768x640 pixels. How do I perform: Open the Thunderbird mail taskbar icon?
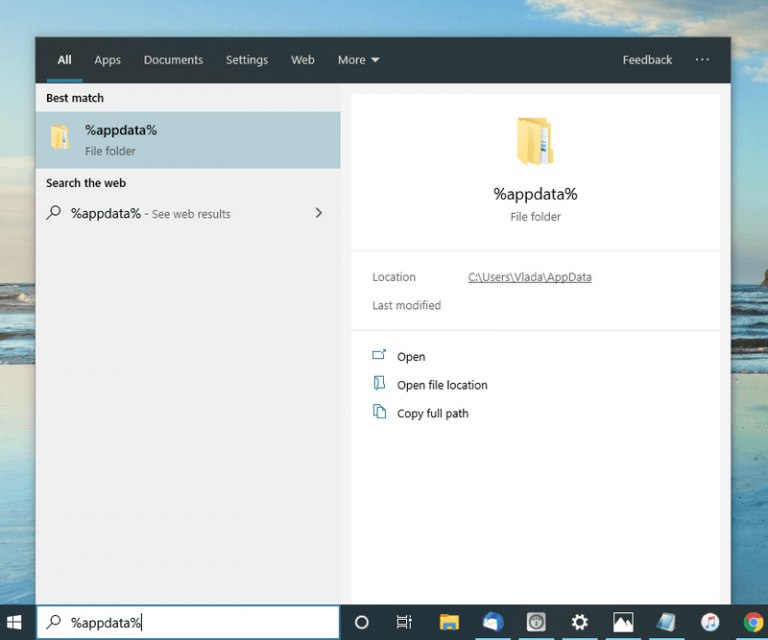(493, 622)
